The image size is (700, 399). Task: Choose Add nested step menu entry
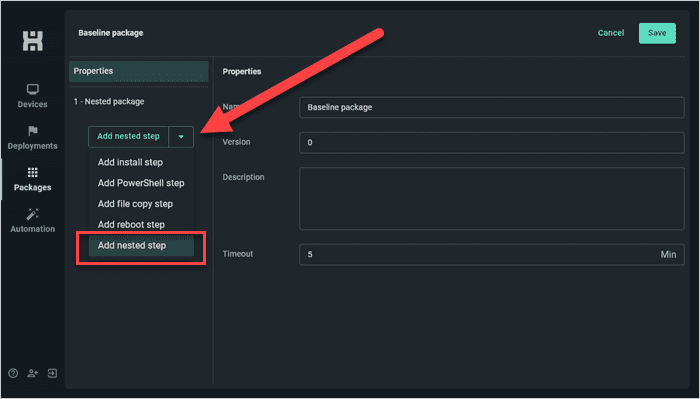click(141, 245)
